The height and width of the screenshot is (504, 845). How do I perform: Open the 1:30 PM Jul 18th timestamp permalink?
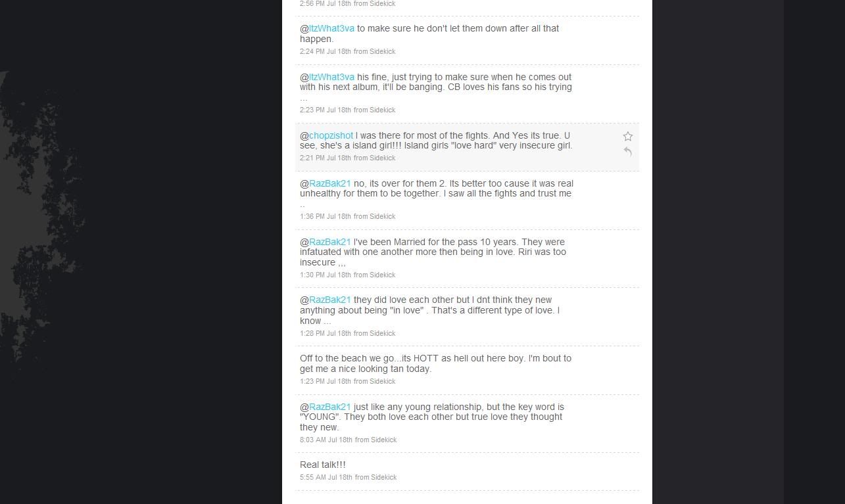click(326, 275)
